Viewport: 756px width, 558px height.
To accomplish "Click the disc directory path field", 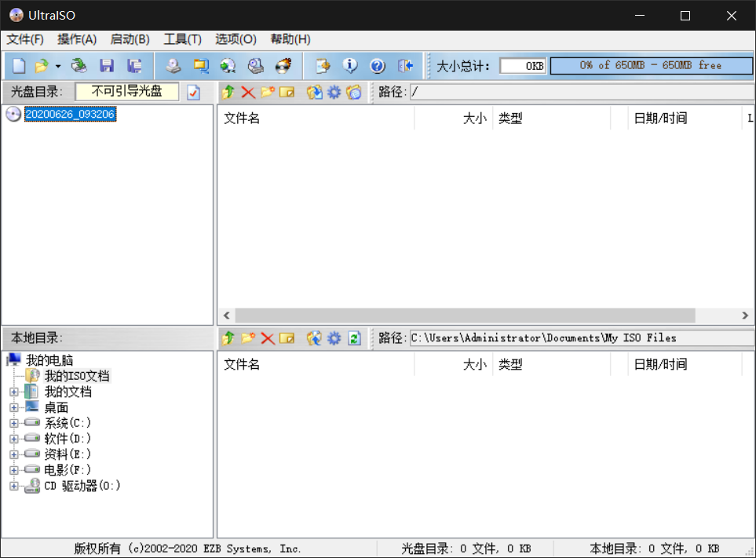I will tap(582, 92).
